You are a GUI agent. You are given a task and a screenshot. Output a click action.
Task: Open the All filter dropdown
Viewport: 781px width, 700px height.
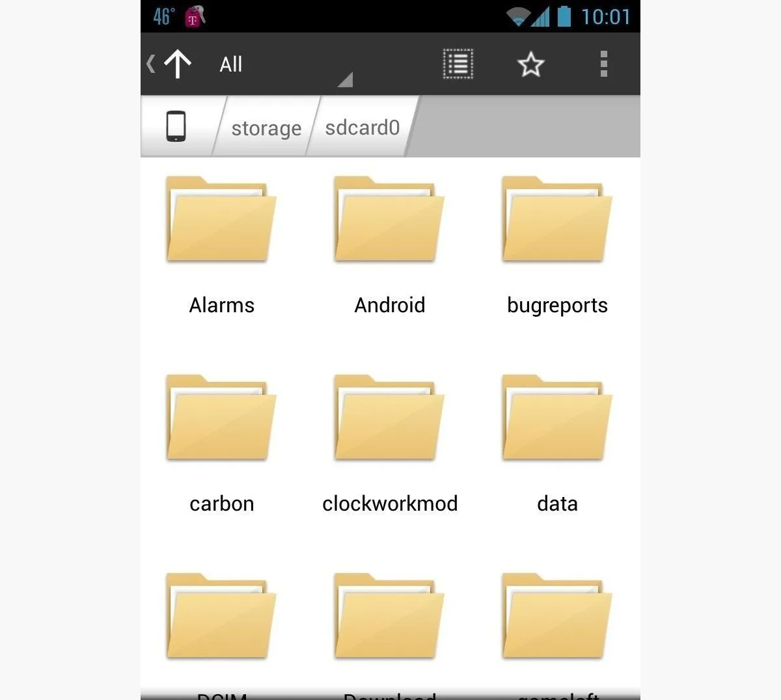point(286,64)
